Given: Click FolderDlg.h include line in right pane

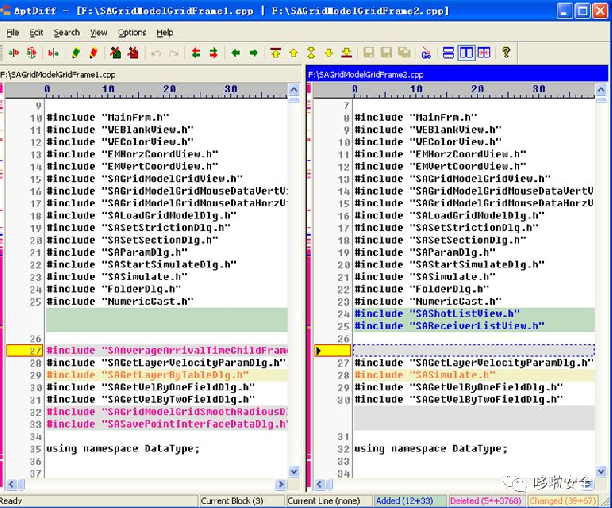Looking at the screenshot, I should [x=422, y=289].
